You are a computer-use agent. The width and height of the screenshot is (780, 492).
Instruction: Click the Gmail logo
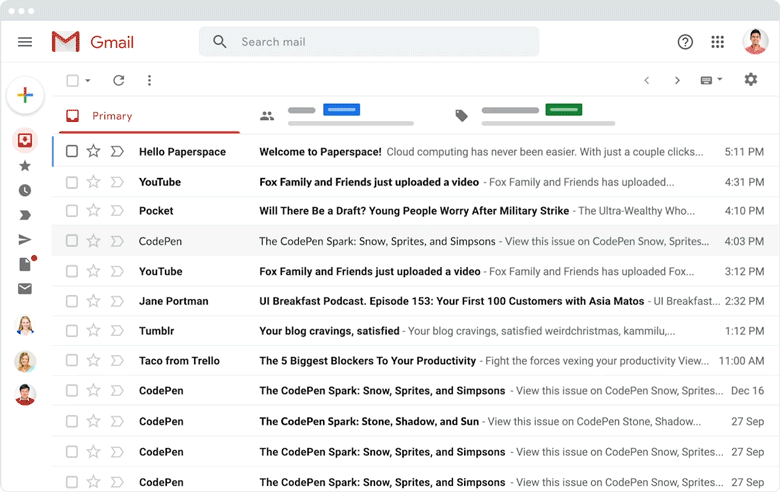pos(93,42)
